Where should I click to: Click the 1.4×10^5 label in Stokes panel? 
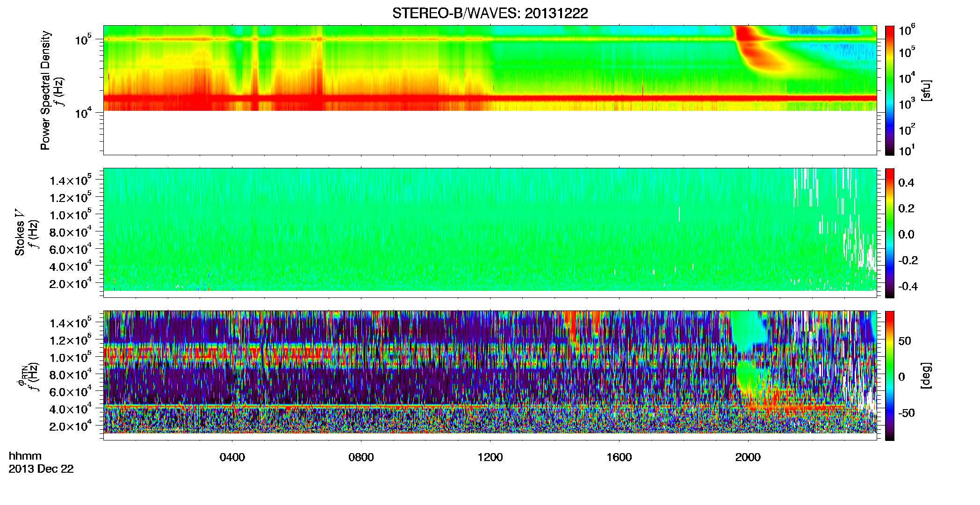71,180
